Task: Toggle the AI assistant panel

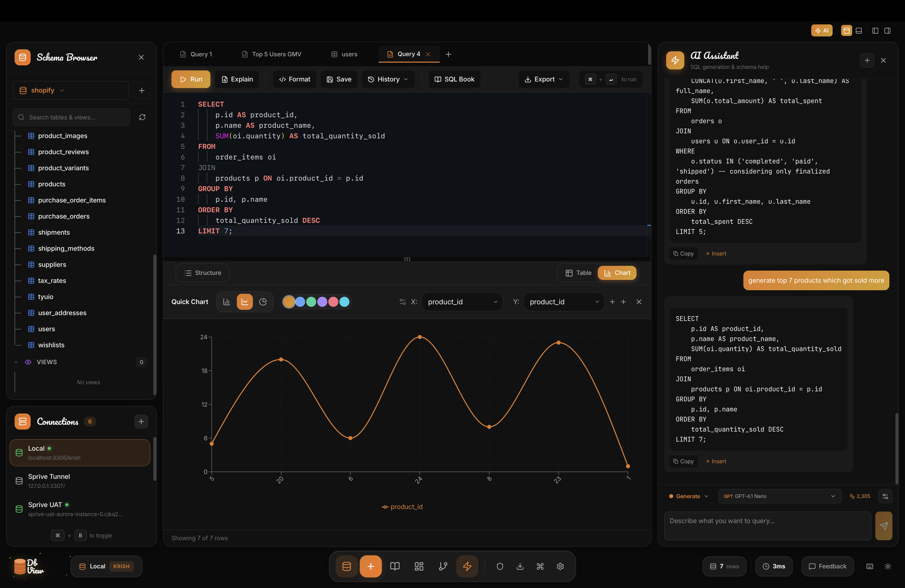Action: tap(822, 30)
